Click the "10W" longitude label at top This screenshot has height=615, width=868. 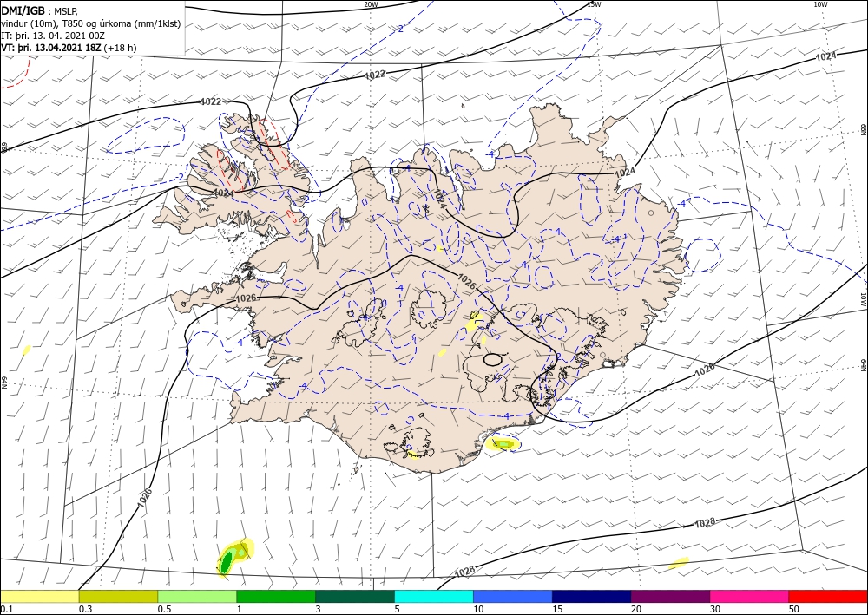point(820,4)
